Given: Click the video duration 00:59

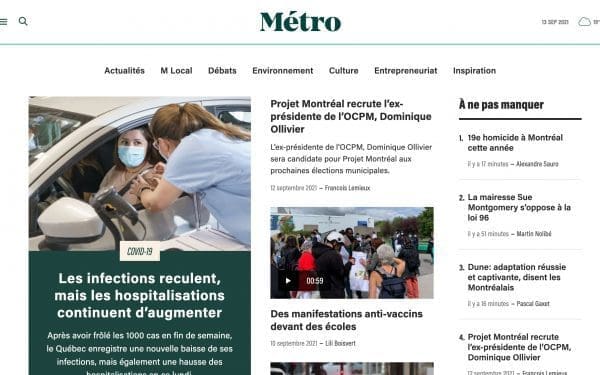Looking at the screenshot, I should click(x=315, y=281).
